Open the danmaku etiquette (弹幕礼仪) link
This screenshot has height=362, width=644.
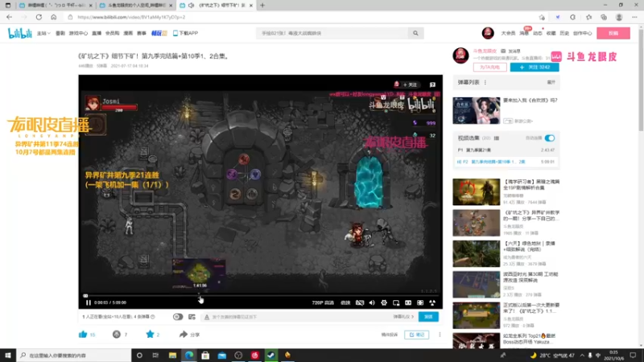pos(403,317)
